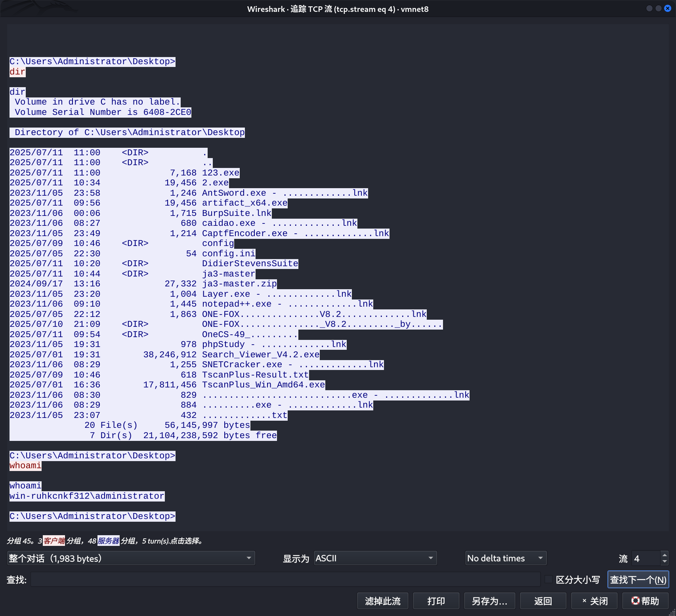Click the 'Volume in drive C has no label.' line
Image resolution: width=676 pixels, height=616 pixels.
coord(97,102)
